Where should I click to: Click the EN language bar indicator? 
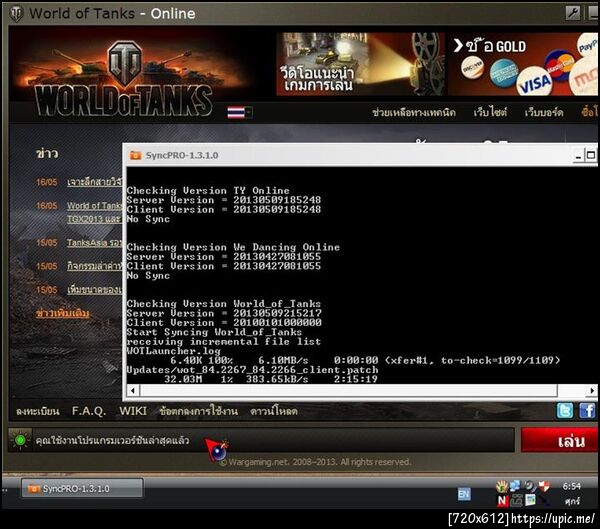tap(464, 494)
